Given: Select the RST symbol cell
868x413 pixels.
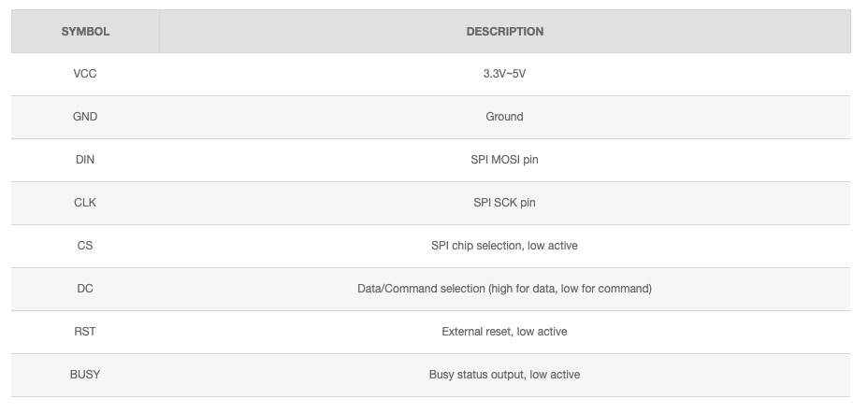Looking at the screenshot, I should 85,332.
